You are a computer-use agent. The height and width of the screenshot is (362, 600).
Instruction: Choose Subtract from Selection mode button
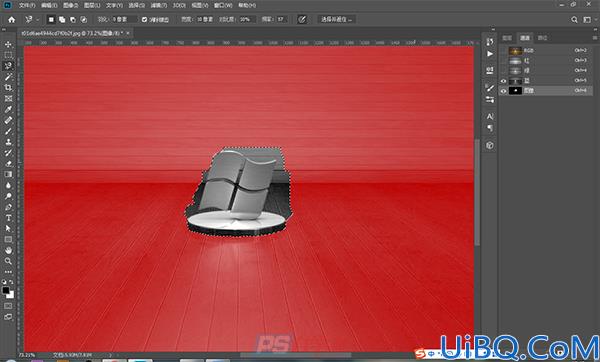[73, 20]
